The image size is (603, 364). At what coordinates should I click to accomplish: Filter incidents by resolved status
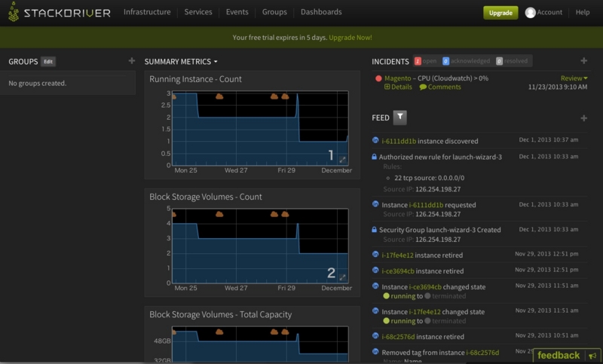(512, 61)
